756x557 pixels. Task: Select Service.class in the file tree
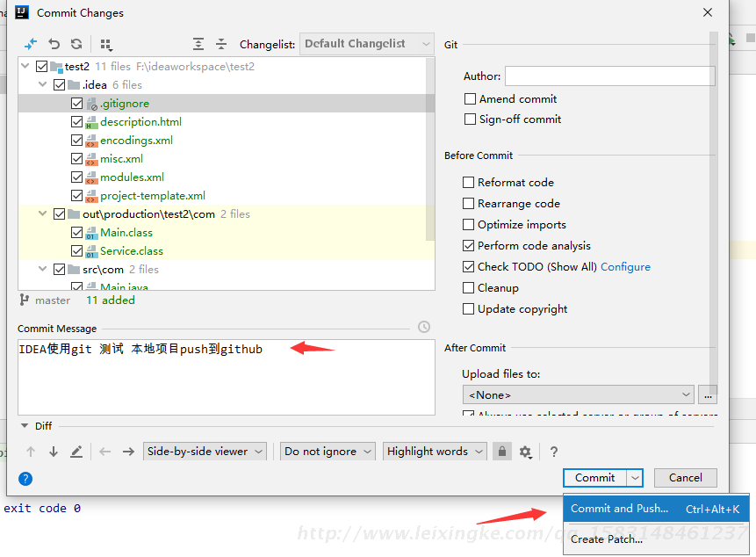tap(132, 250)
